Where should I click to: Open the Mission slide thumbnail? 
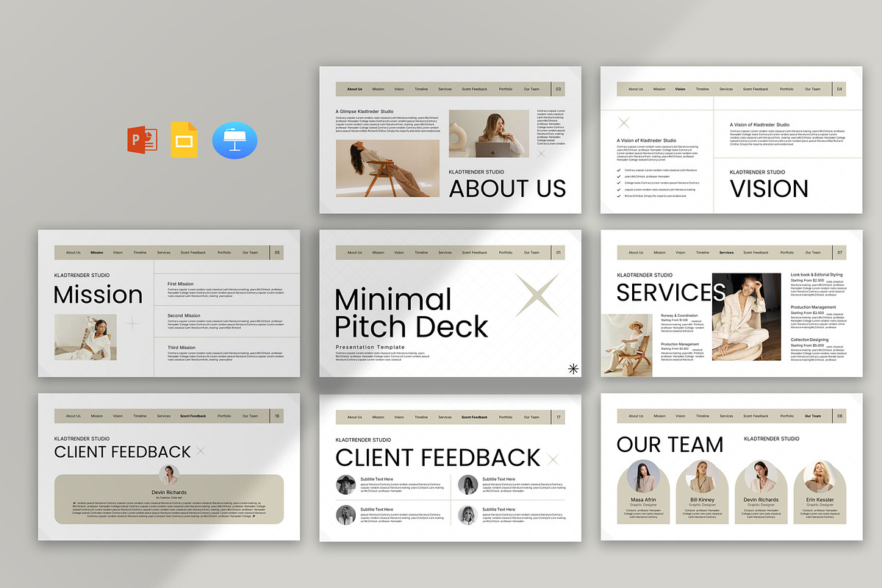click(x=169, y=304)
